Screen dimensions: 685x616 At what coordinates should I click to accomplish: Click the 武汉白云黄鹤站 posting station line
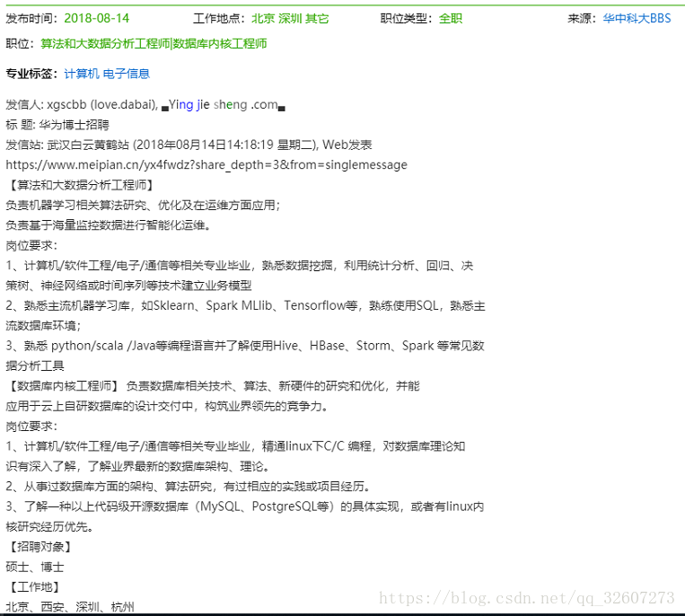[x=189, y=145]
